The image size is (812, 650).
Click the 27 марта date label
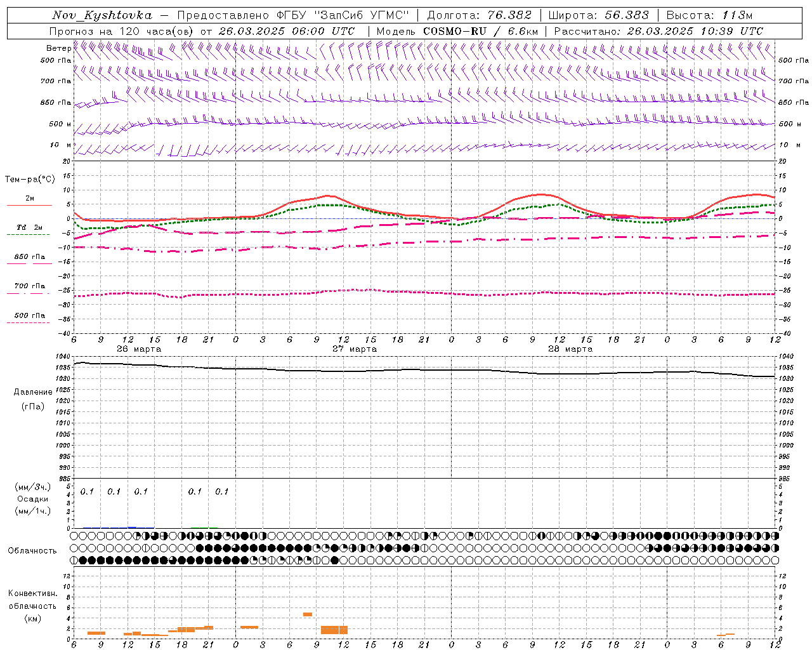pos(355,349)
